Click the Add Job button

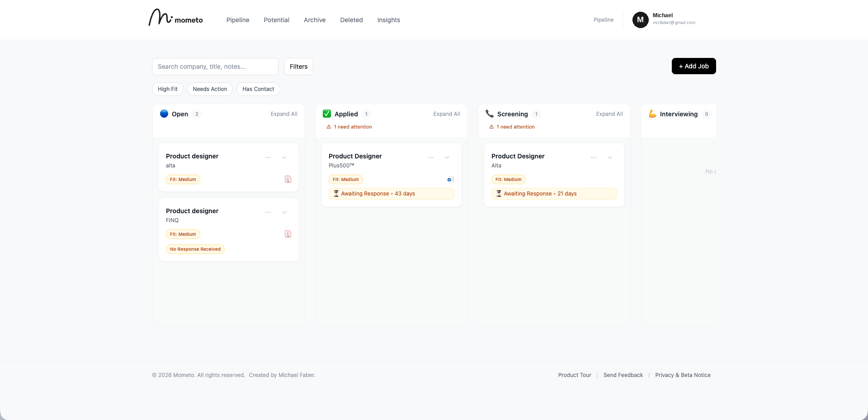pyautogui.click(x=694, y=66)
